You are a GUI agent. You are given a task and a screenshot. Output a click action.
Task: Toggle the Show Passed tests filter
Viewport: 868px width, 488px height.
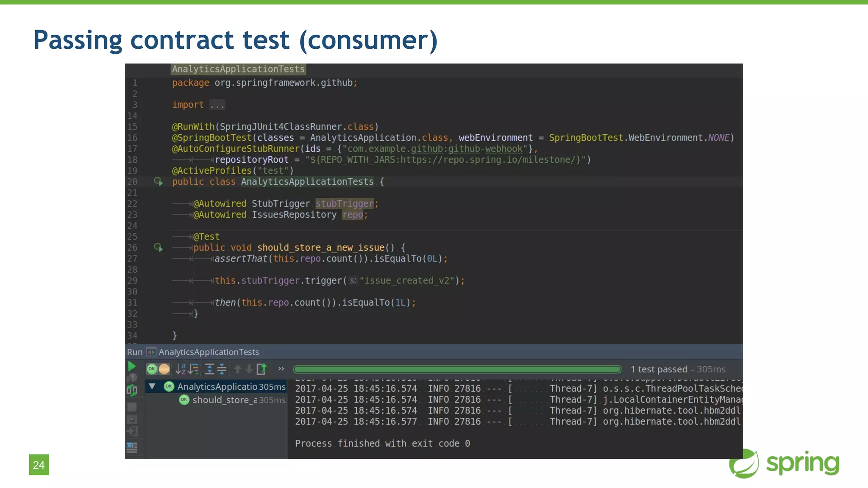click(152, 369)
